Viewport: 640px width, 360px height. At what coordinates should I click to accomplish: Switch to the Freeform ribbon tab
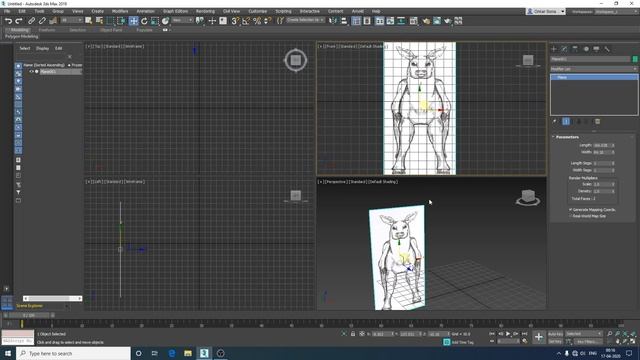tap(47, 30)
